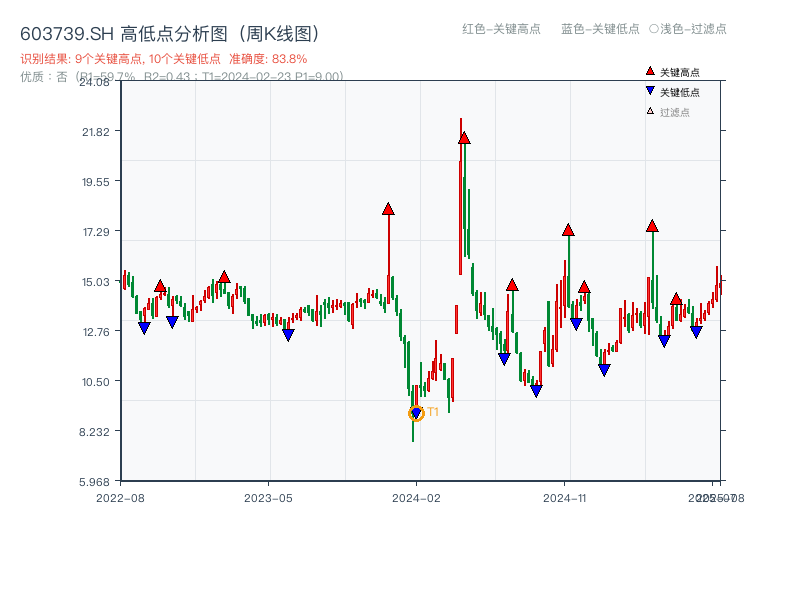Click the 12.76 y-axis label
The height and width of the screenshot is (600, 800).
tap(96, 332)
